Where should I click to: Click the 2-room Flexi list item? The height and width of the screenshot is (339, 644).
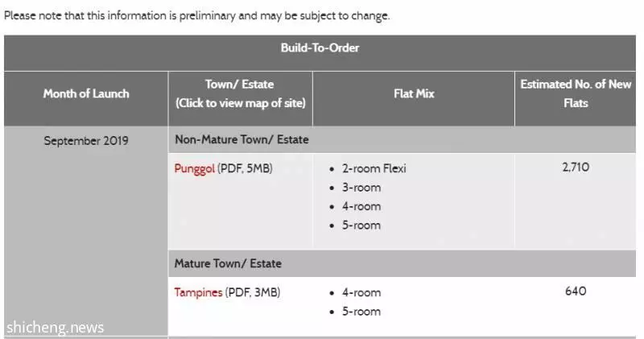coord(374,169)
